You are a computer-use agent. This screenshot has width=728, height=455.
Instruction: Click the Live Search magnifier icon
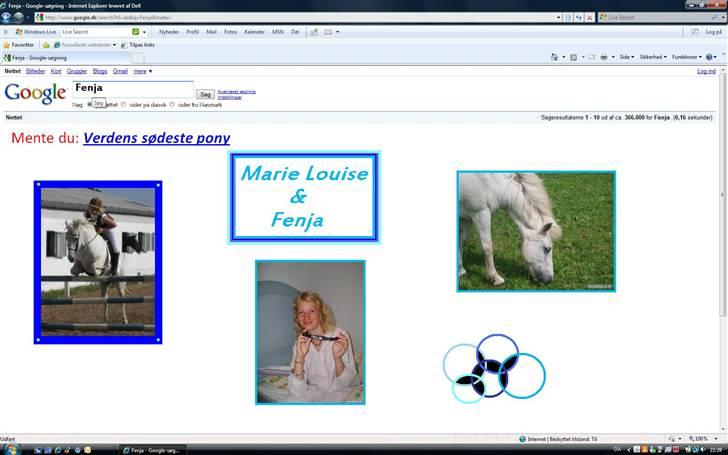click(714, 18)
